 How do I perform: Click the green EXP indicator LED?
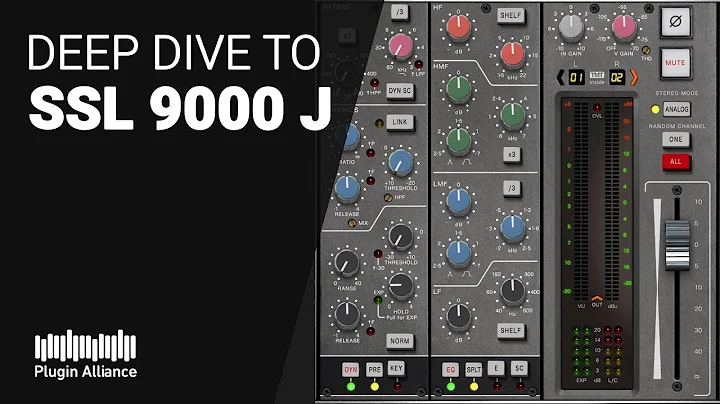(378, 300)
